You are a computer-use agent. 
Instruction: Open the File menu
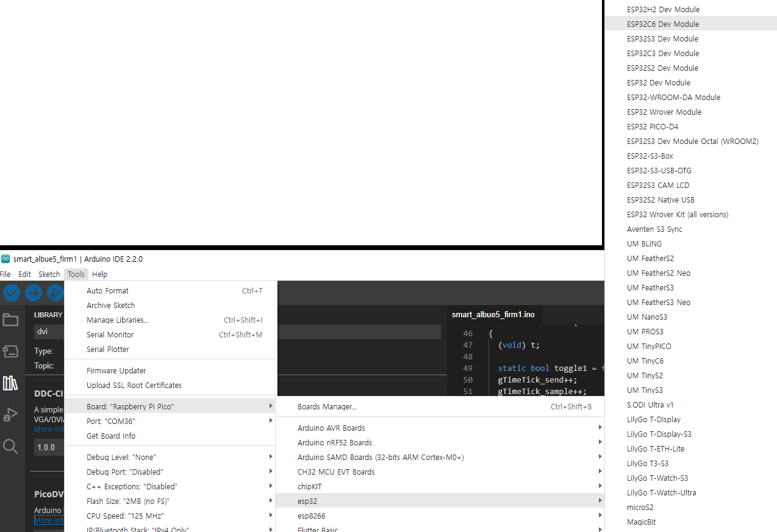click(x=5, y=275)
